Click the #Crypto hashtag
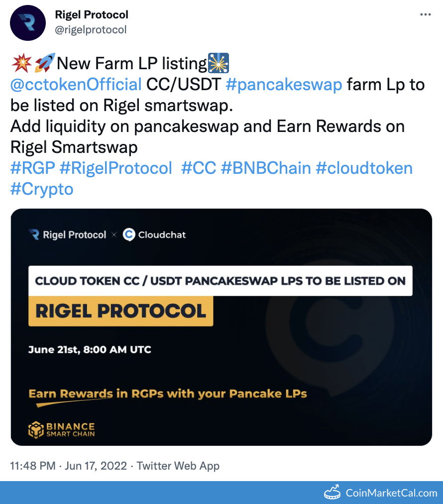 [x=41, y=189]
